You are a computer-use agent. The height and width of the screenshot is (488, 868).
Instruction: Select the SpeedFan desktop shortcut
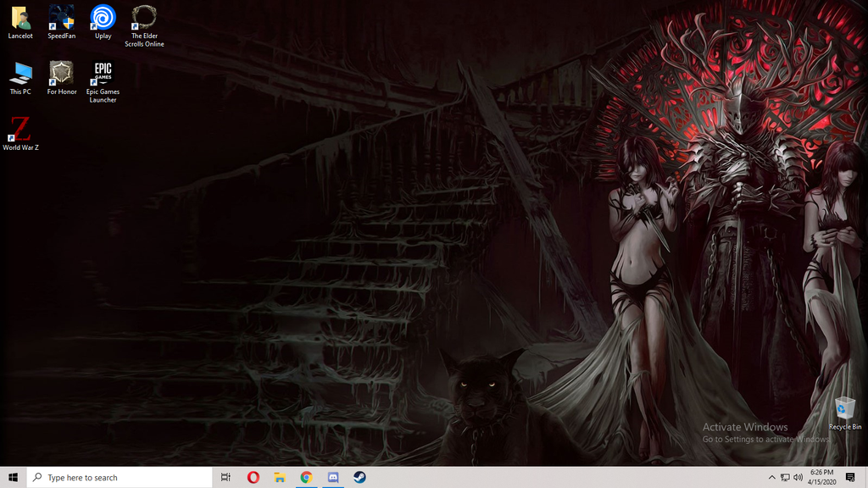[61, 22]
